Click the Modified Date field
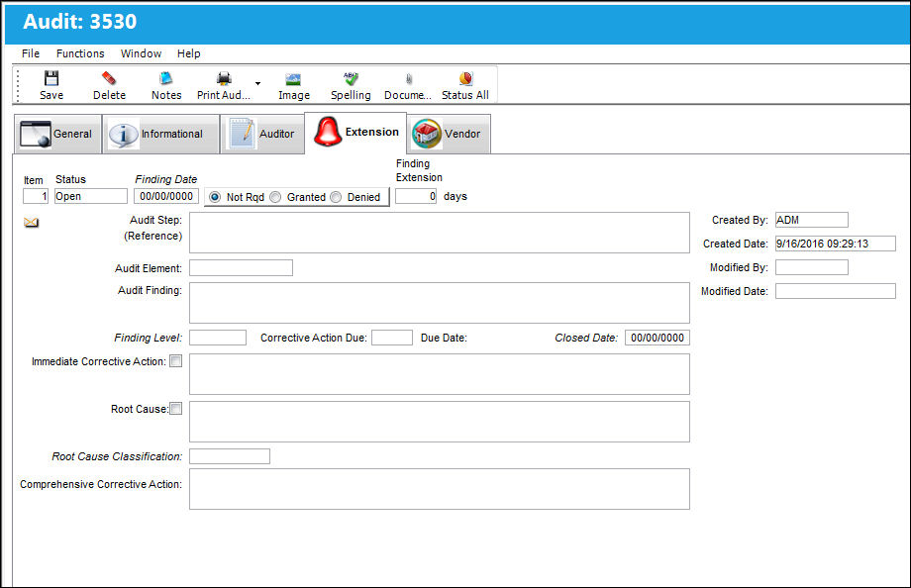Screen dimensions: 911x588 pyautogui.click(x=836, y=291)
